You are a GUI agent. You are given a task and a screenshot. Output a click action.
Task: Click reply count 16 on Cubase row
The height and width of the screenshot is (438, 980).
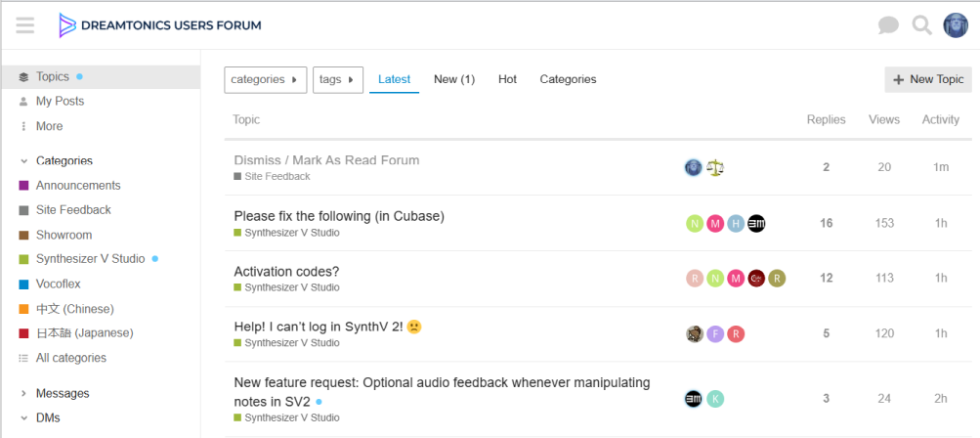[x=827, y=223]
